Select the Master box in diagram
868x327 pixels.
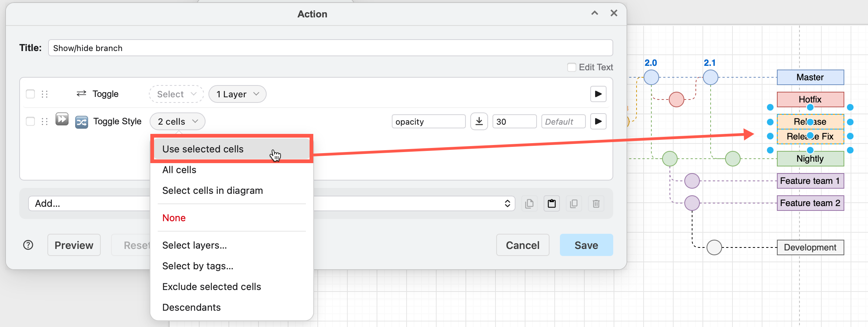coord(810,77)
